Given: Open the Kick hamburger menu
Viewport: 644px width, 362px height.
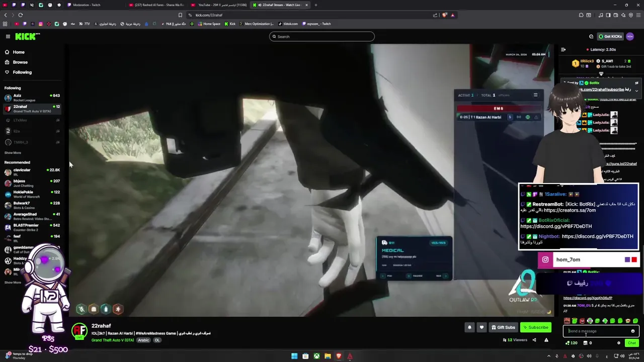Looking at the screenshot, I should (x=8, y=36).
